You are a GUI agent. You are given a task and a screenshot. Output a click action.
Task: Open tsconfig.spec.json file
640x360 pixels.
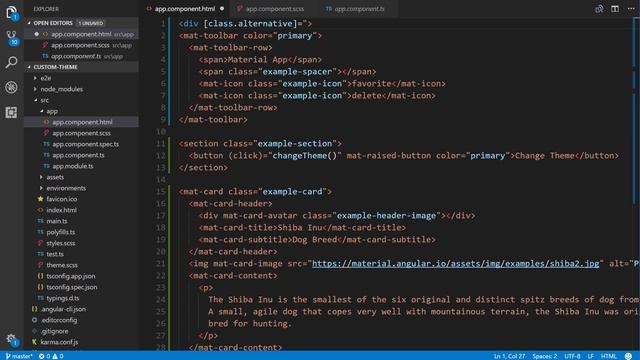[x=81, y=287]
